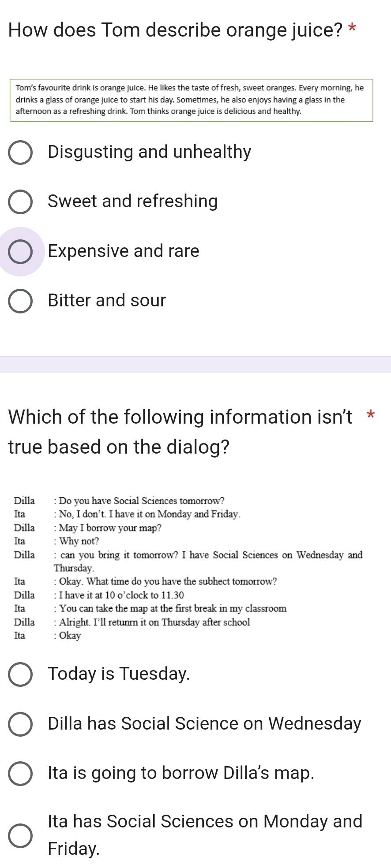
Task: Select the 'Today is Tuesday.' radio circle
Action: pos(20,674)
